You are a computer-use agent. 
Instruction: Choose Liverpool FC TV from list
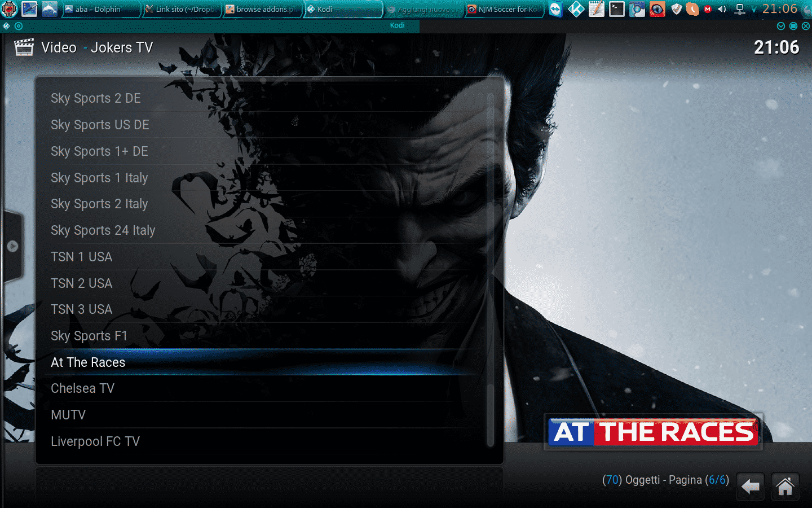[x=95, y=441]
